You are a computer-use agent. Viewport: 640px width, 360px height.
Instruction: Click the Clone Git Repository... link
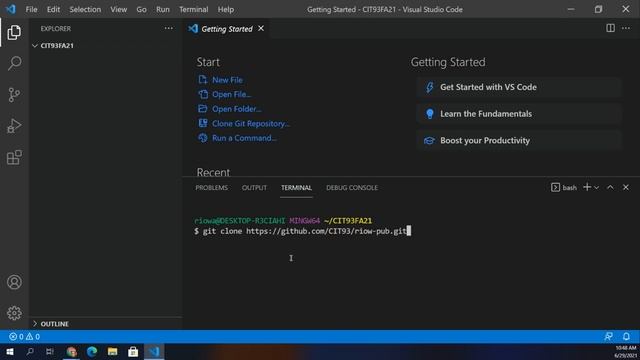pyautogui.click(x=251, y=123)
